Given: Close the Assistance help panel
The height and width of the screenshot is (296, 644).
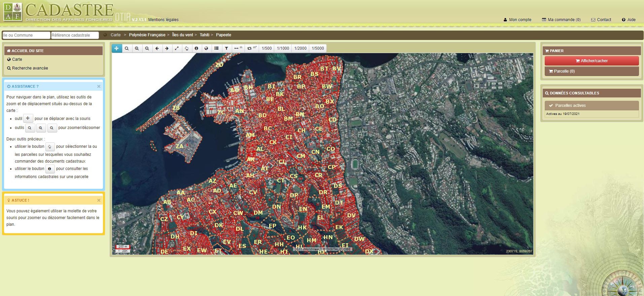Looking at the screenshot, I should 99,86.
